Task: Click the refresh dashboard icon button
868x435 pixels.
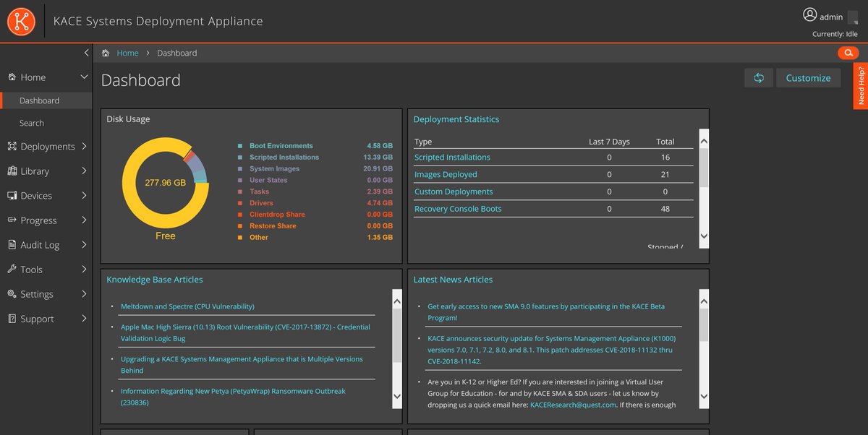Action: click(759, 78)
